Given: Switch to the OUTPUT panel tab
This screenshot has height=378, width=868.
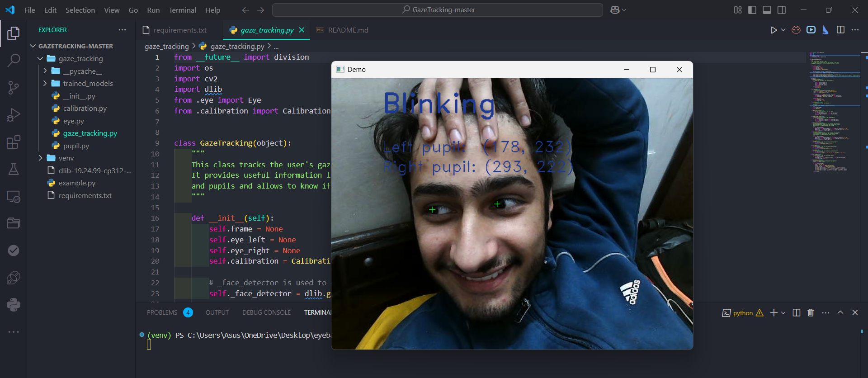Looking at the screenshot, I should coord(217,312).
